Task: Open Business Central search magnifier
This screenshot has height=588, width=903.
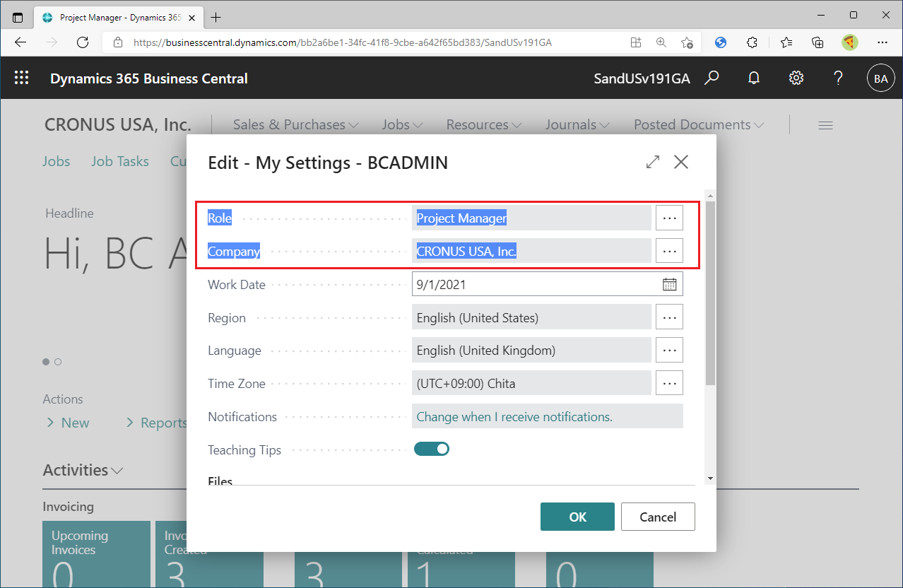Action: [x=712, y=78]
